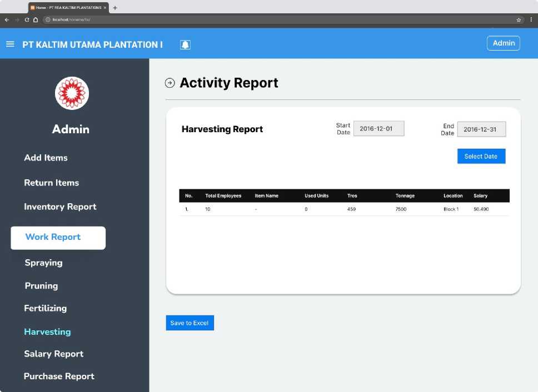The height and width of the screenshot is (392, 538).
Task: Open the Admin account button
Action: tap(504, 43)
